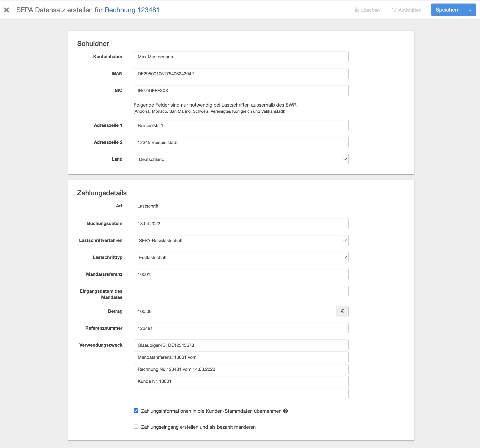Screen dimensions: 480x448
Task: Select the Betrag amount field
Action: coord(235,311)
